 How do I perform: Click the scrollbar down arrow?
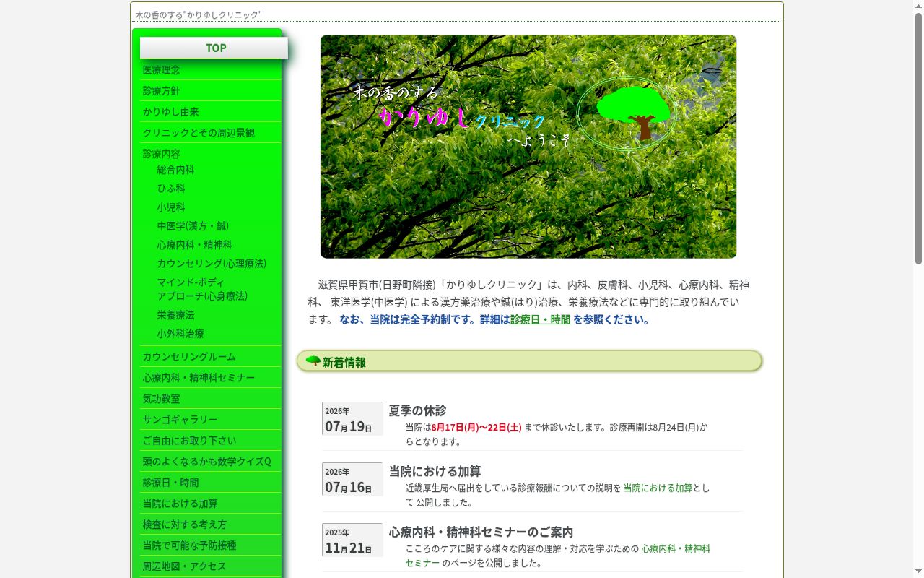click(x=918, y=572)
